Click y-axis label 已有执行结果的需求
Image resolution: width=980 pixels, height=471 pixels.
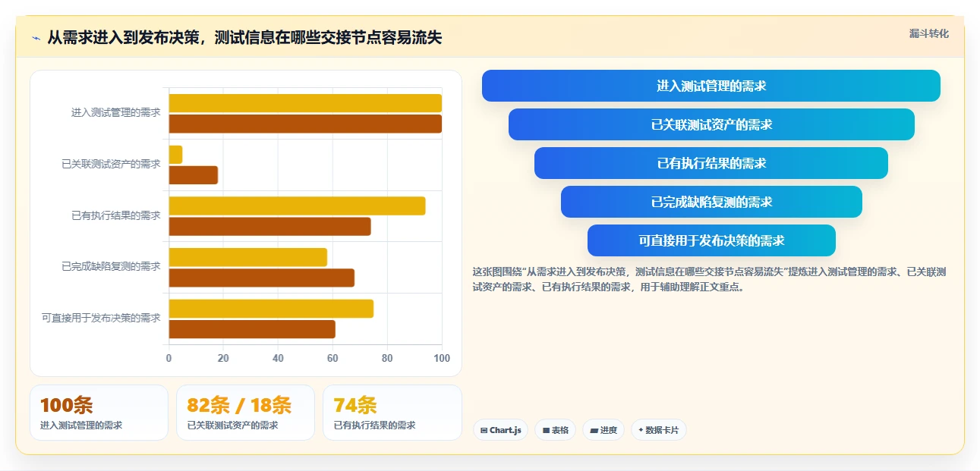coord(116,215)
